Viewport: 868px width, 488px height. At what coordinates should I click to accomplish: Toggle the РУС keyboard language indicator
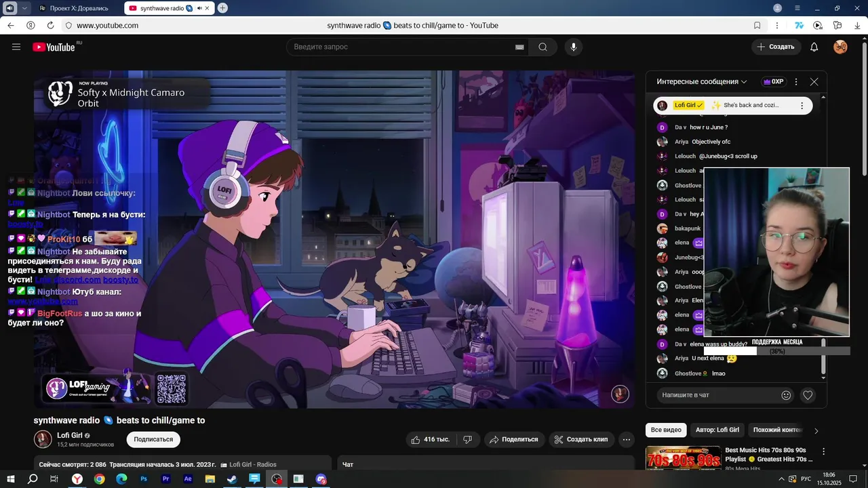click(806, 479)
